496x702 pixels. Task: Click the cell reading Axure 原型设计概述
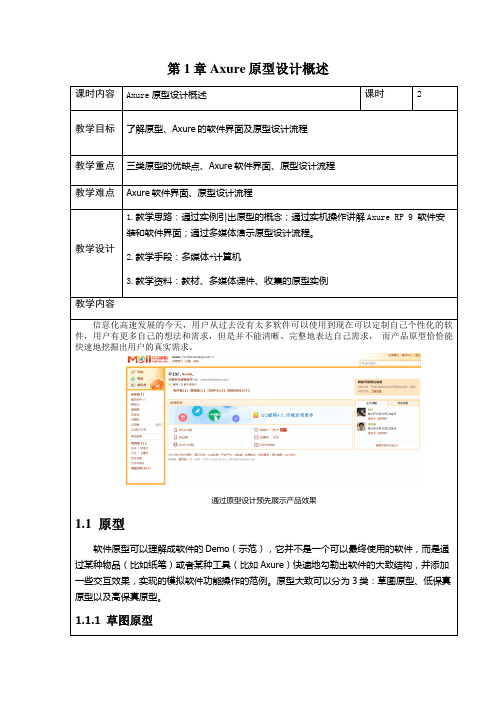(241, 98)
